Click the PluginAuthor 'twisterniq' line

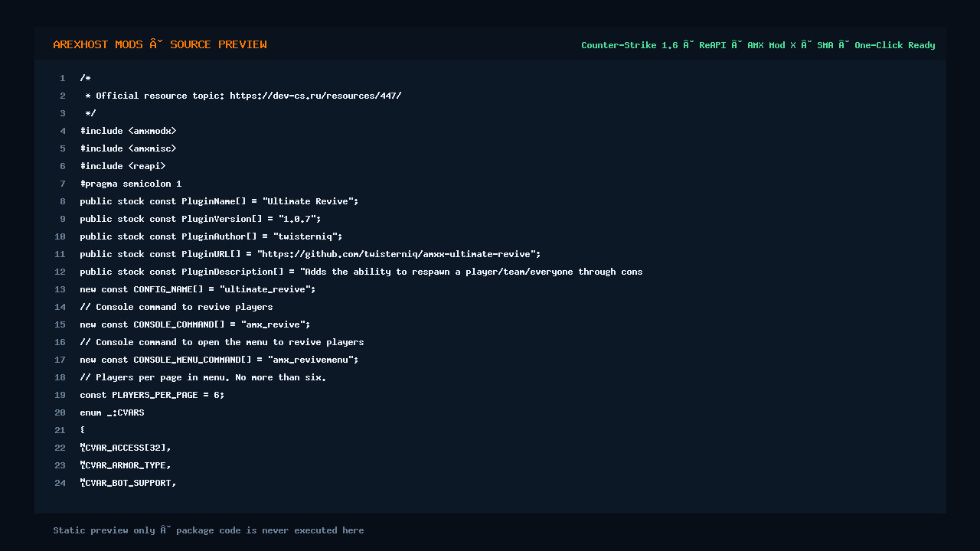211,236
